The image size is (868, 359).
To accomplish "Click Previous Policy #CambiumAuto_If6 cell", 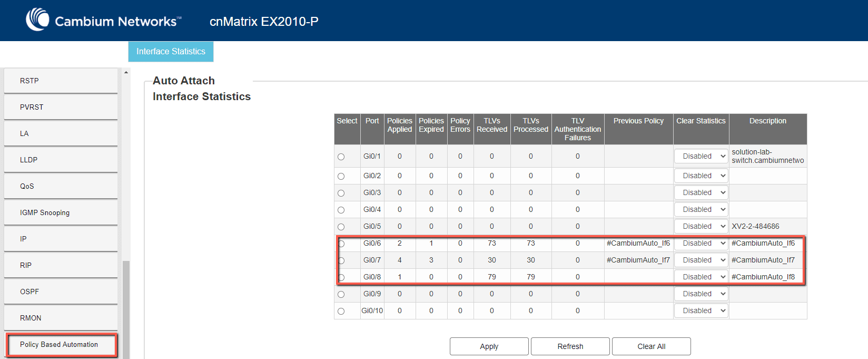I will (x=638, y=243).
